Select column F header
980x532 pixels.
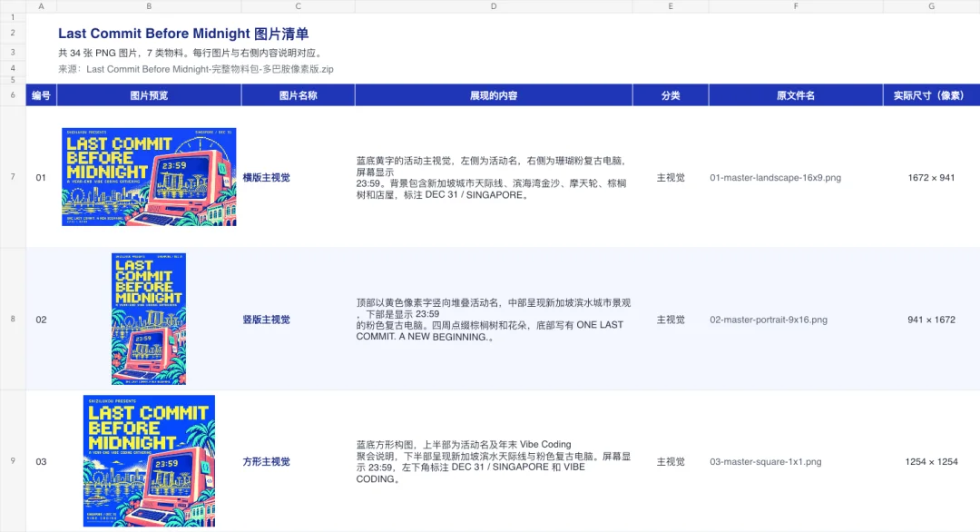[796, 6]
